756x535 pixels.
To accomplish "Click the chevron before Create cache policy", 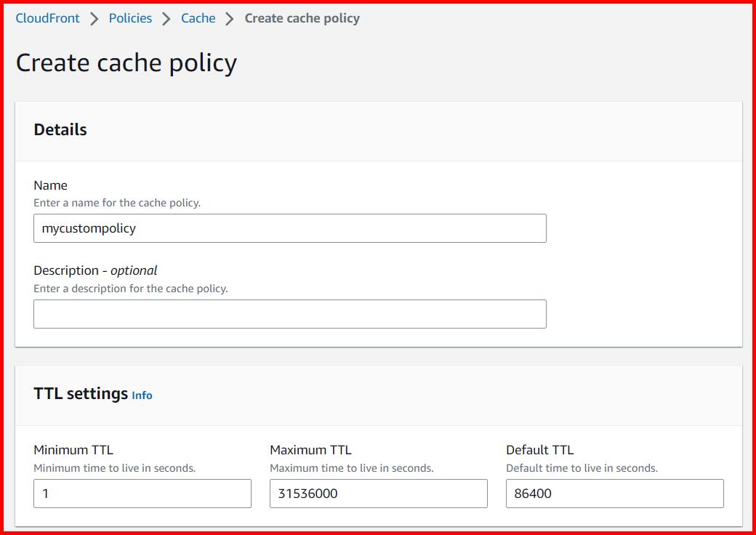I will coord(229,18).
